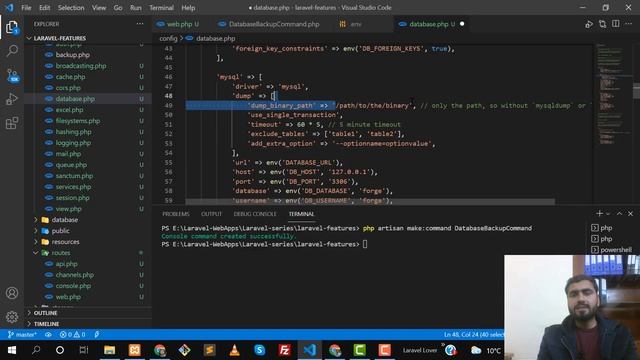Open Task View from the taskbar
The height and width of the screenshot is (360, 640).
(84, 350)
